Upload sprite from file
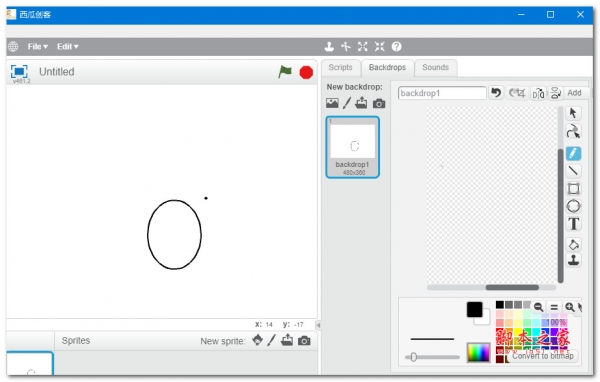The image size is (600, 382). pyautogui.click(x=287, y=340)
